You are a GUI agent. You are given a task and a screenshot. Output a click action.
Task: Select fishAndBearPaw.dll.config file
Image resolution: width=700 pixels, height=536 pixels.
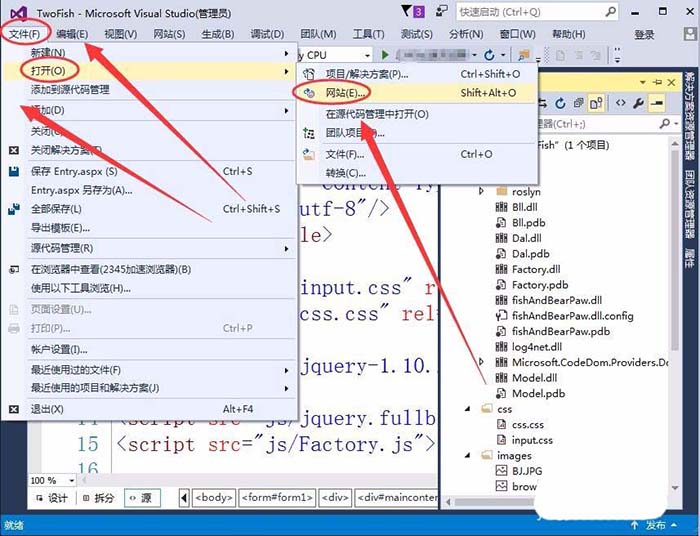tap(572, 316)
